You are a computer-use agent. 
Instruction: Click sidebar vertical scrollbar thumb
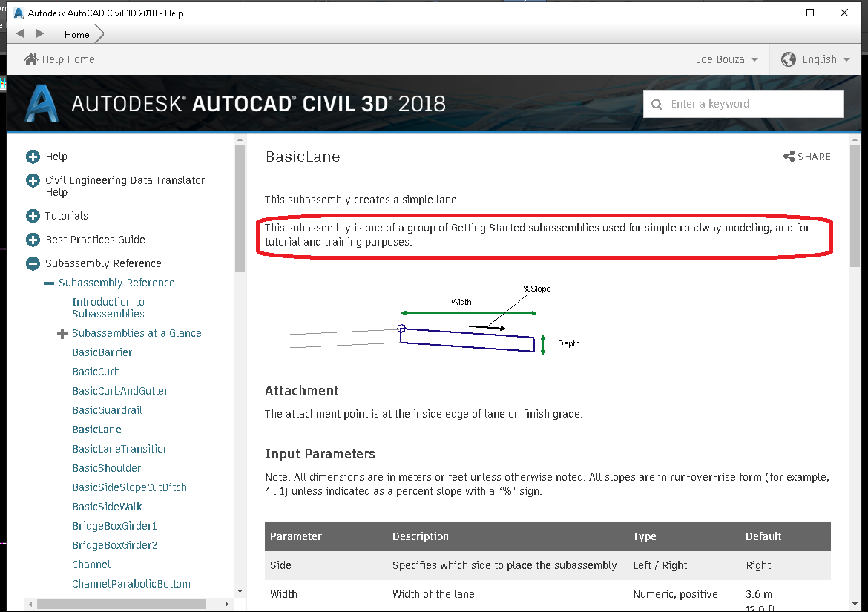[240, 208]
